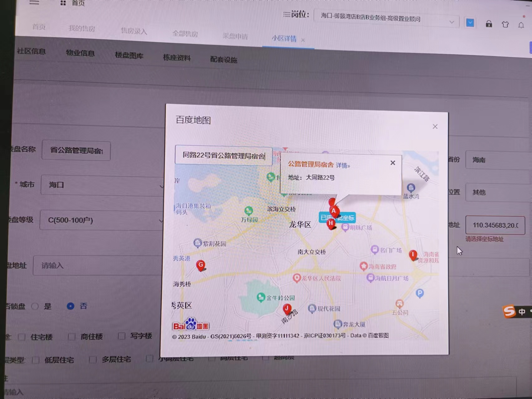The image size is (532, 399).
Task: Open the apps grid icon beside 首页
Action: 63,3
